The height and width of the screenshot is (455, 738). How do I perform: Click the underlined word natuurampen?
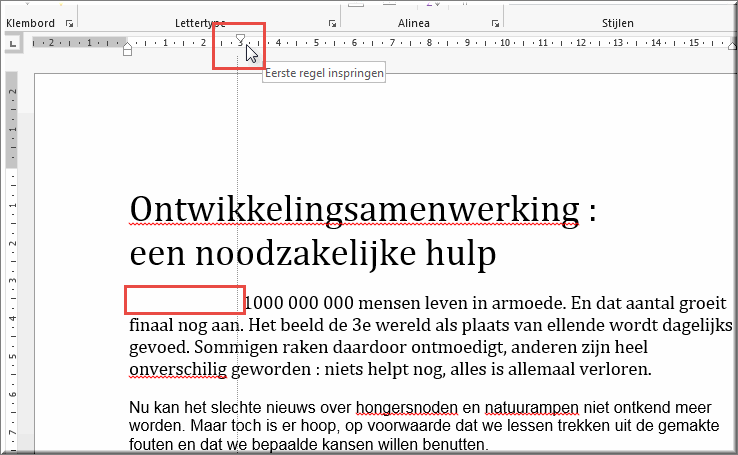(531, 407)
